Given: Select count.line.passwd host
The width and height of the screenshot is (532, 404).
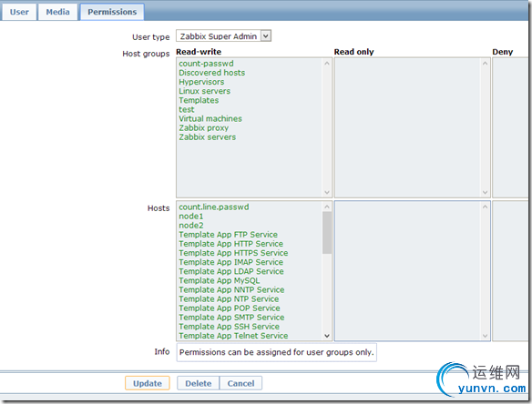Looking at the screenshot, I should [214, 207].
